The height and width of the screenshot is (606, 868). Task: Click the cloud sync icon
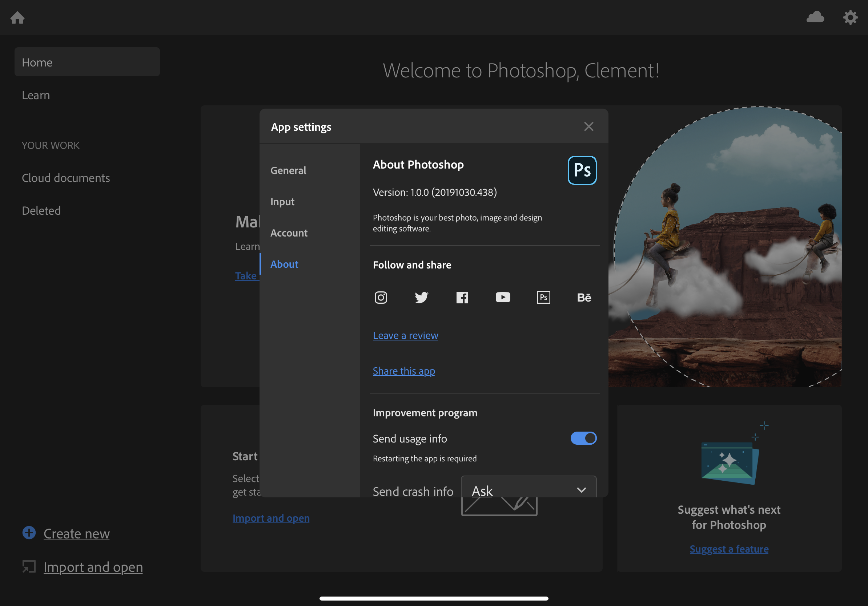tap(815, 17)
